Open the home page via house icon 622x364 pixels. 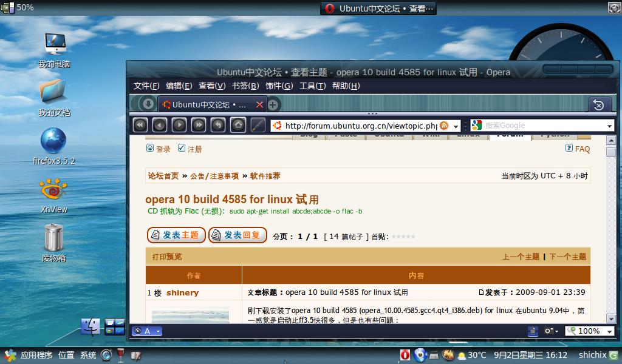coord(238,125)
